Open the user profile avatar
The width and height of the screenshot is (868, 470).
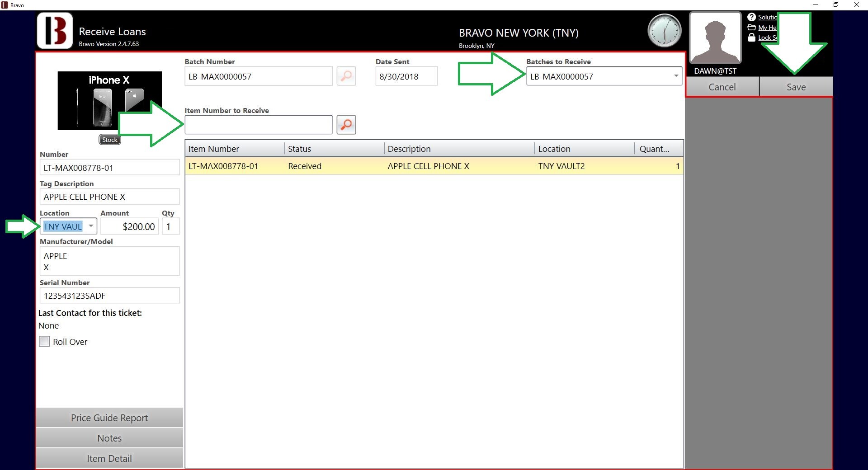[x=715, y=38]
